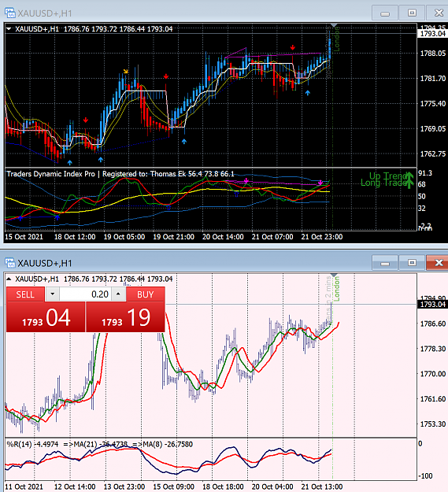
Task: Expand the one-click trading panel in upper chart
Action: click(9, 29)
